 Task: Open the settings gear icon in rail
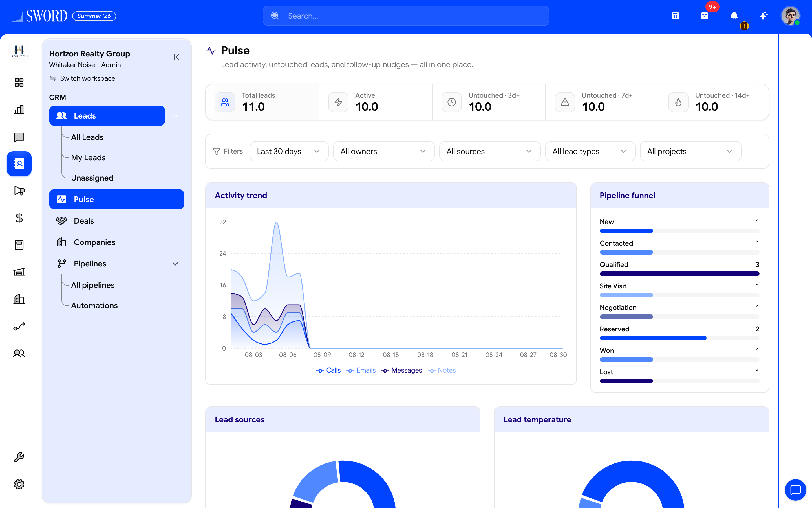(19, 484)
